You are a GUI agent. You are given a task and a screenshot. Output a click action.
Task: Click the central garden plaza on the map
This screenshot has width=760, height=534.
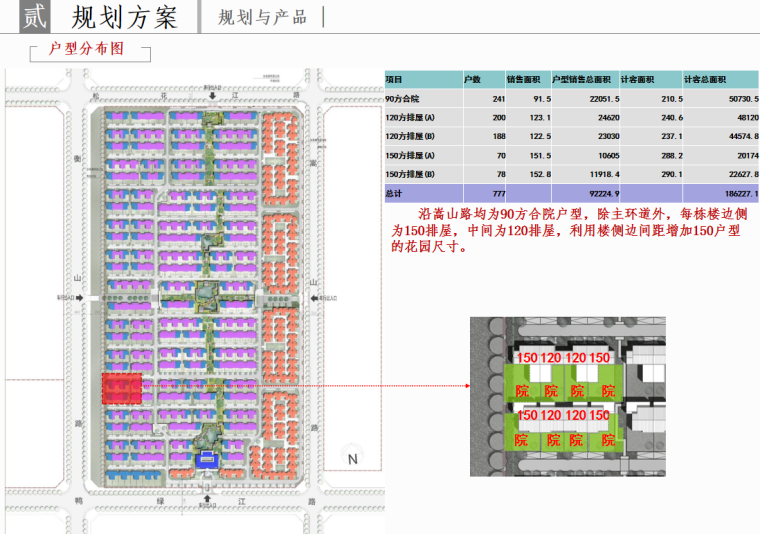click(206, 293)
